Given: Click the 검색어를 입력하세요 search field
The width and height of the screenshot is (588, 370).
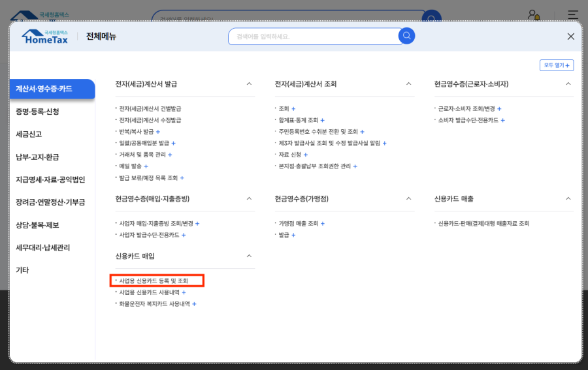Looking at the screenshot, I should pyautogui.click(x=314, y=37).
